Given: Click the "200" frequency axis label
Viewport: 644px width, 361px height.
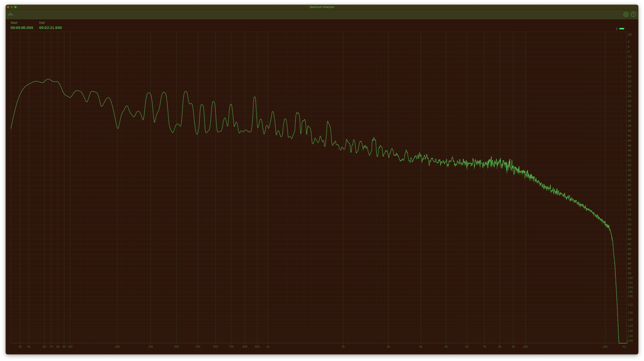Looking at the screenshot, I should click(117, 347).
